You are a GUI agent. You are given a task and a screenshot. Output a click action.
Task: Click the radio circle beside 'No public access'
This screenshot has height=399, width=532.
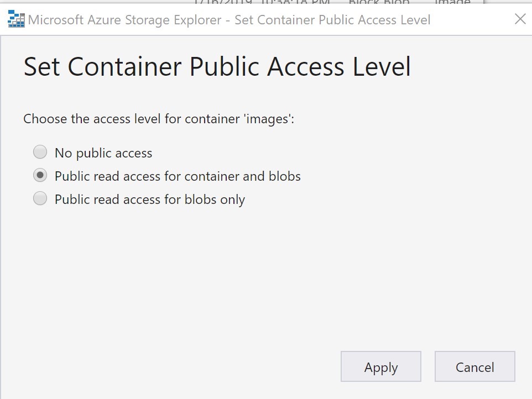tap(39, 152)
